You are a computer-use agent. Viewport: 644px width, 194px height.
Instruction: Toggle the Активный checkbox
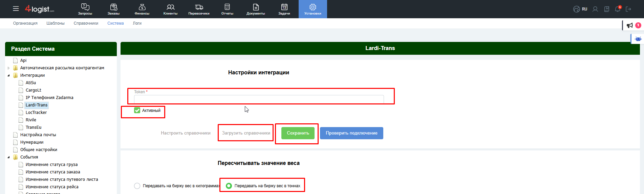point(137,110)
